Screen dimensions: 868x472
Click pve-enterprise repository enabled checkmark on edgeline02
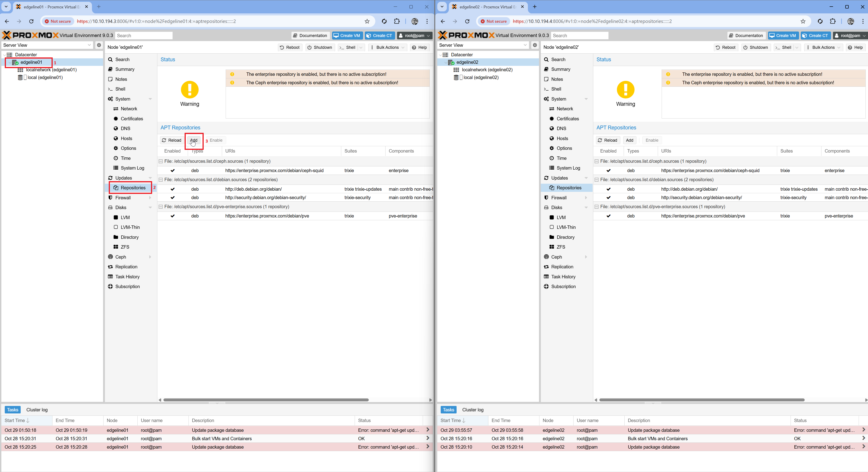pyautogui.click(x=608, y=216)
